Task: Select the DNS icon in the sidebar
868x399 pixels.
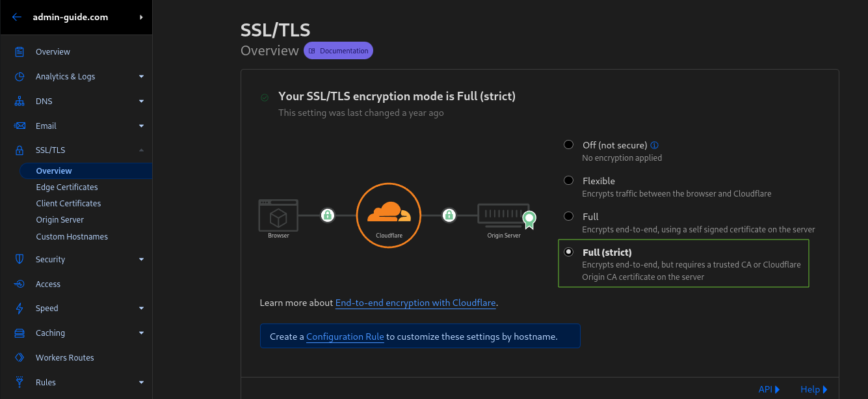Action: [20, 101]
